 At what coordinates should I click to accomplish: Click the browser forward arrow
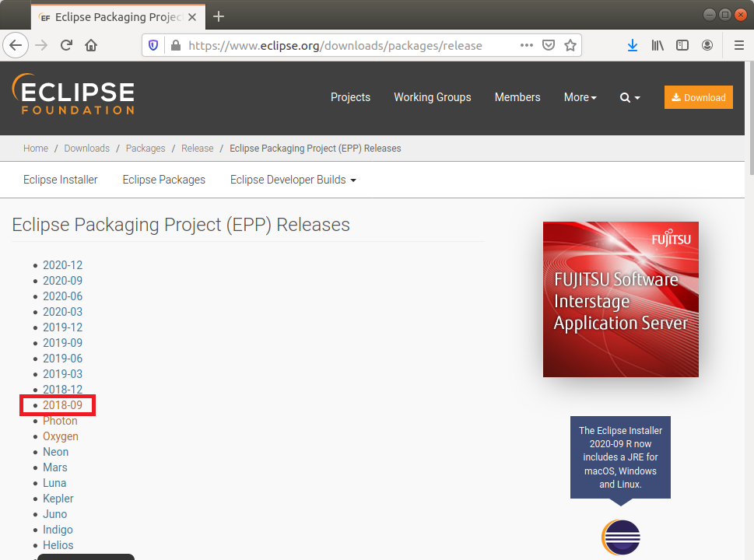(x=41, y=45)
